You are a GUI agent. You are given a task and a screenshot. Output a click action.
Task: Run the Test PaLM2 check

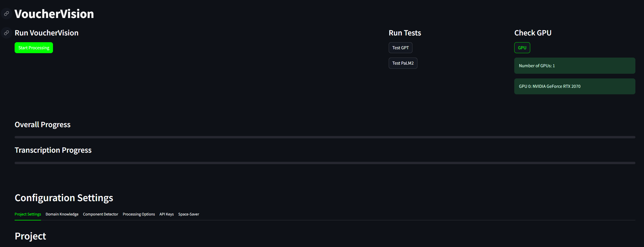click(403, 63)
